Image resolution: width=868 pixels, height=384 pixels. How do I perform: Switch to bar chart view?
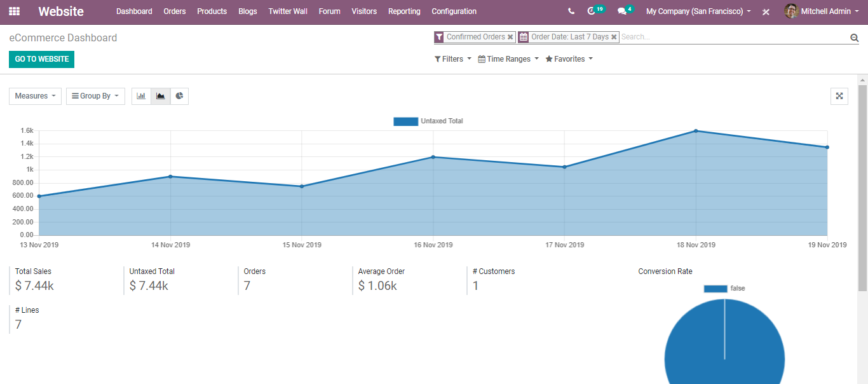[x=141, y=96]
